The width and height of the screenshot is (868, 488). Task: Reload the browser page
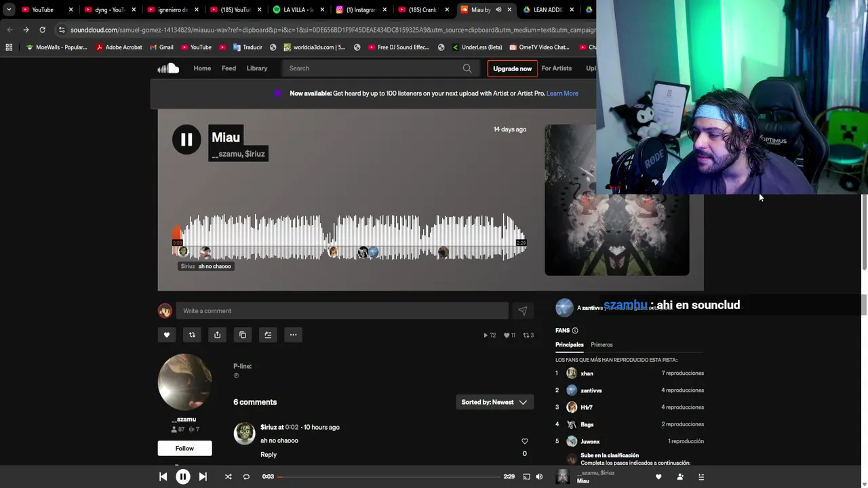click(x=42, y=30)
